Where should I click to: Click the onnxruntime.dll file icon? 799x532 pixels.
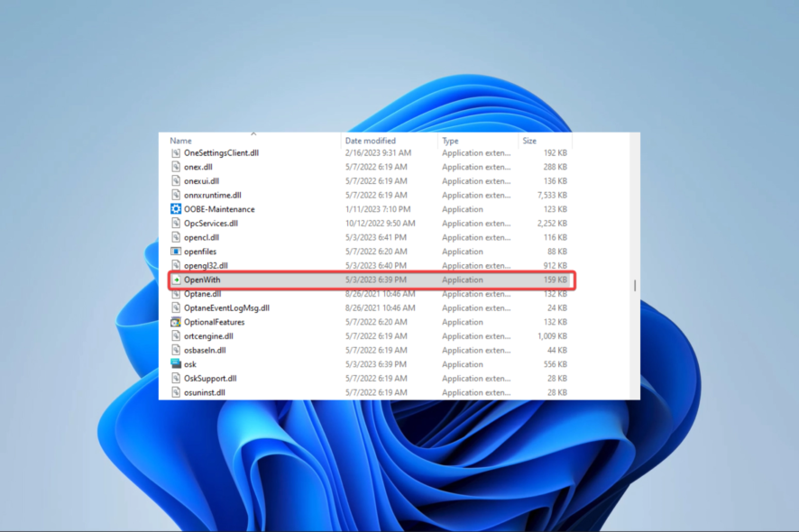(x=176, y=195)
